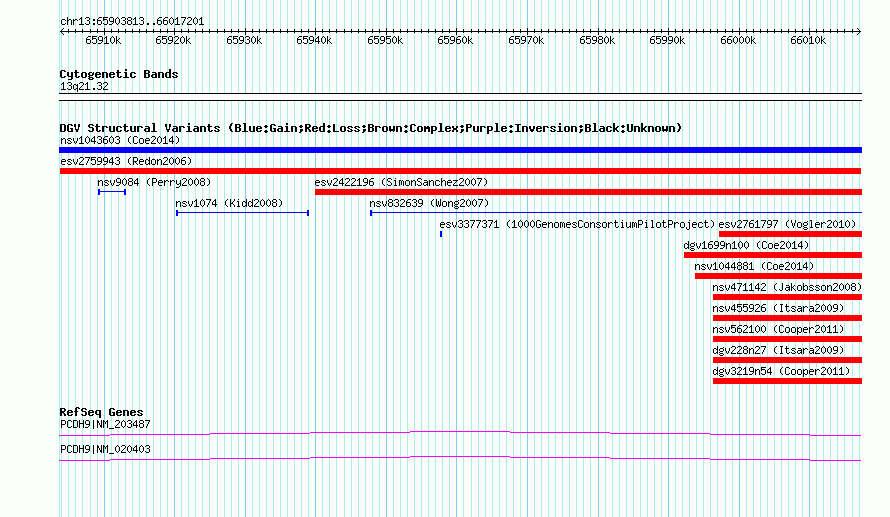Click the PCDH9|NM_020403 gene label
Screen dimensions: 890x517
[105, 449]
